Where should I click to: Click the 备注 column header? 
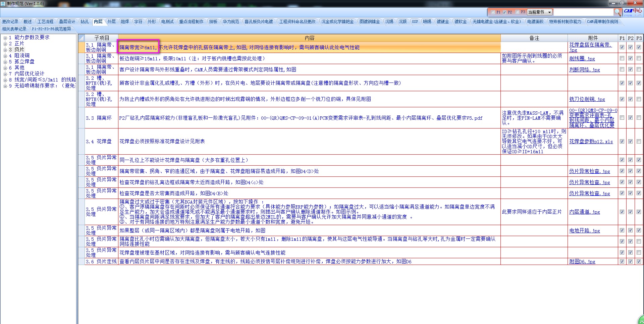pyautogui.click(x=534, y=38)
